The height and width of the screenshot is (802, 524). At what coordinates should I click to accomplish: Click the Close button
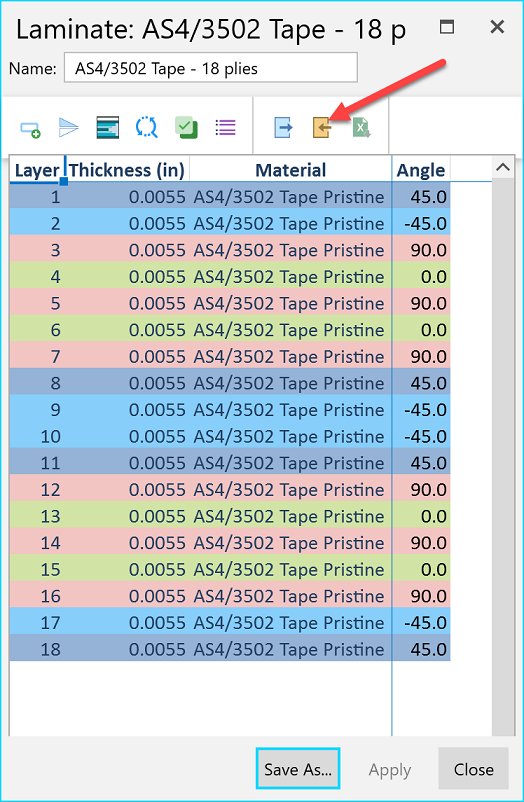point(473,769)
